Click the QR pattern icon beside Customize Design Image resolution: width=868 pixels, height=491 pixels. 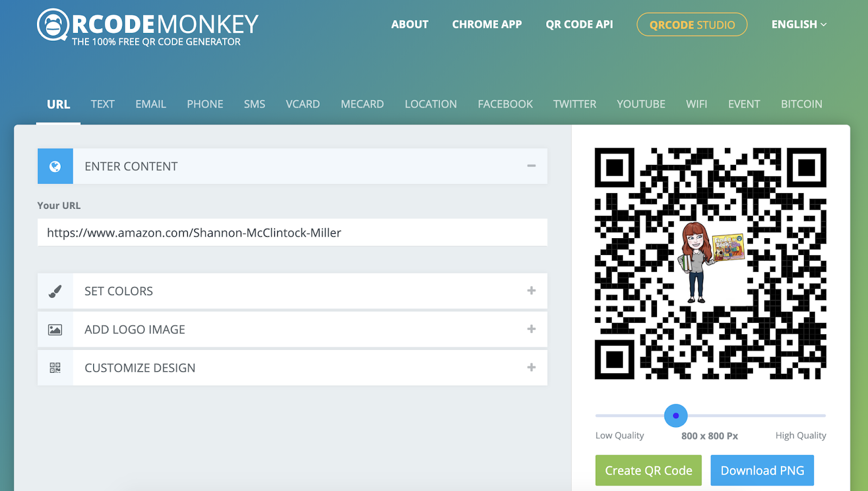(55, 367)
